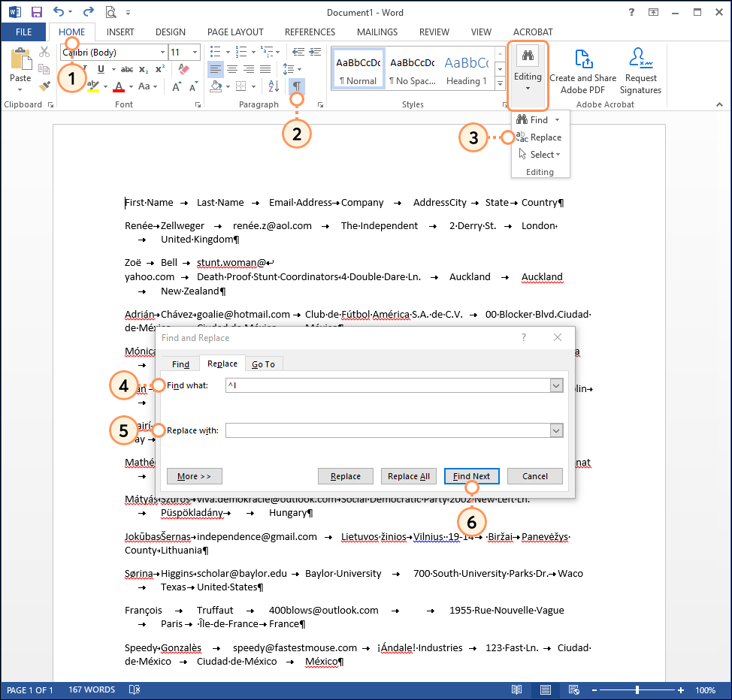Open Word Help with the question mark
Viewport: 732px width, 700px height.
(x=631, y=12)
